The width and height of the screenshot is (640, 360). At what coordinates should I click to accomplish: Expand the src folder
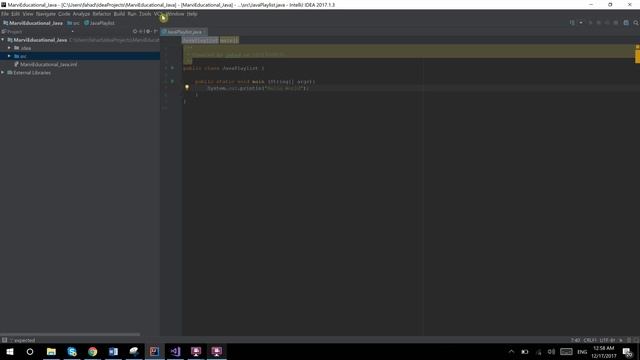[x=9, y=56]
